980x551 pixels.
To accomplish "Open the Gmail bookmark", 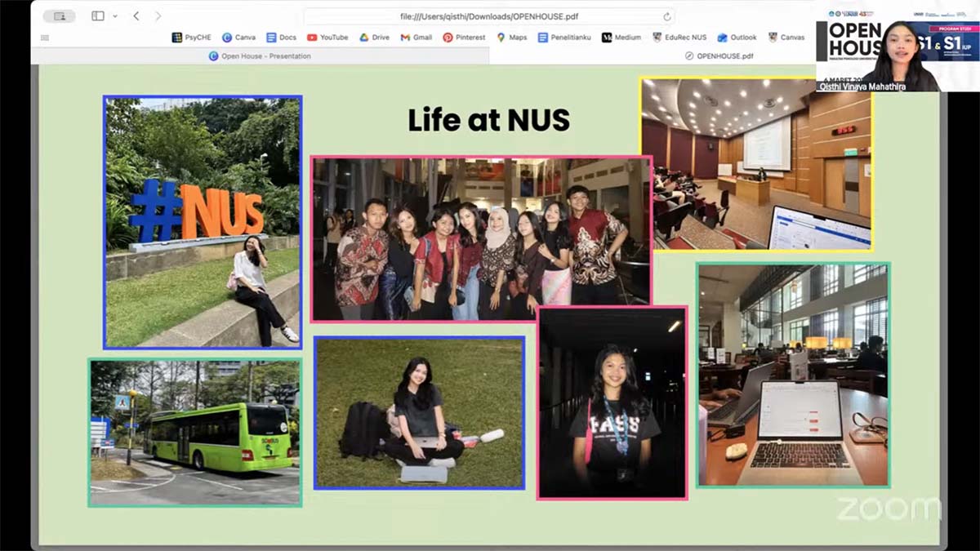I will 416,38.
